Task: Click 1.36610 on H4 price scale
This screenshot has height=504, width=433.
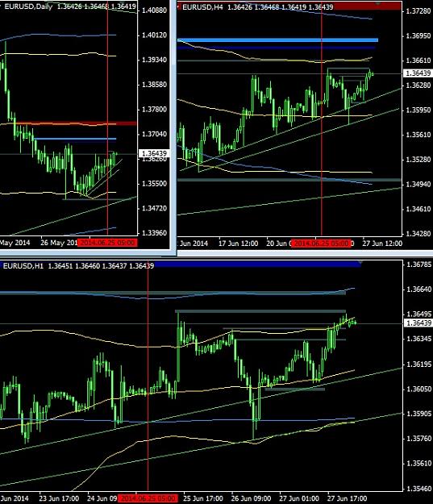Action: tap(418, 60)
